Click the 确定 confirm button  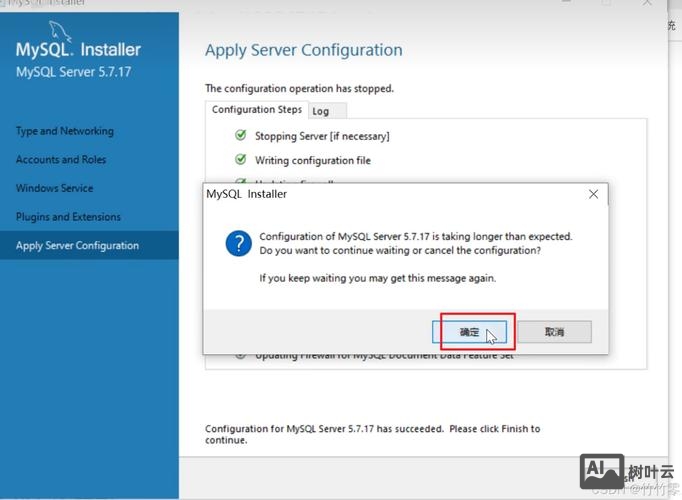tap(469, 331)
